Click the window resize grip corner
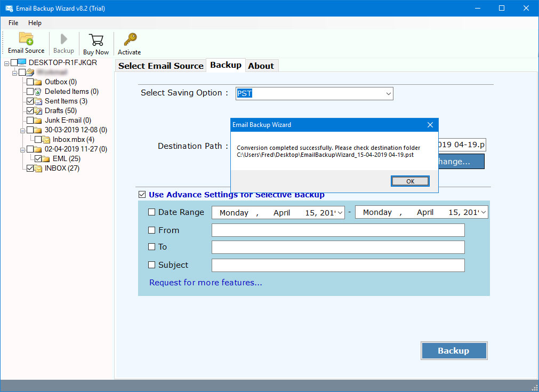This screenshot has height=392, width=539. [x=535, y=388]
